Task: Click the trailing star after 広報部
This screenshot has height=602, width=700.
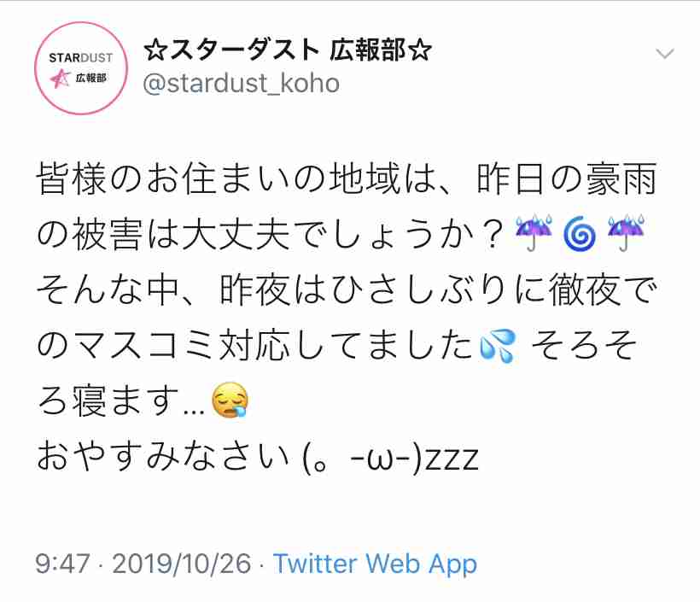Action: 420,50
